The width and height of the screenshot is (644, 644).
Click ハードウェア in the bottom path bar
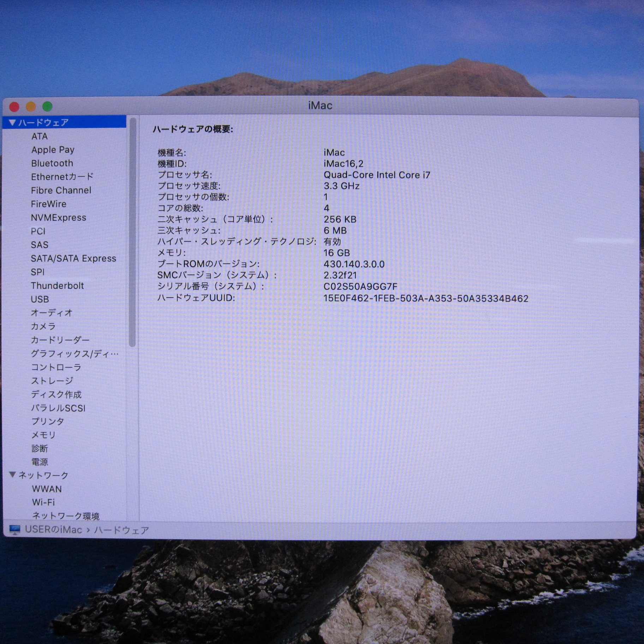click(121, 530)
